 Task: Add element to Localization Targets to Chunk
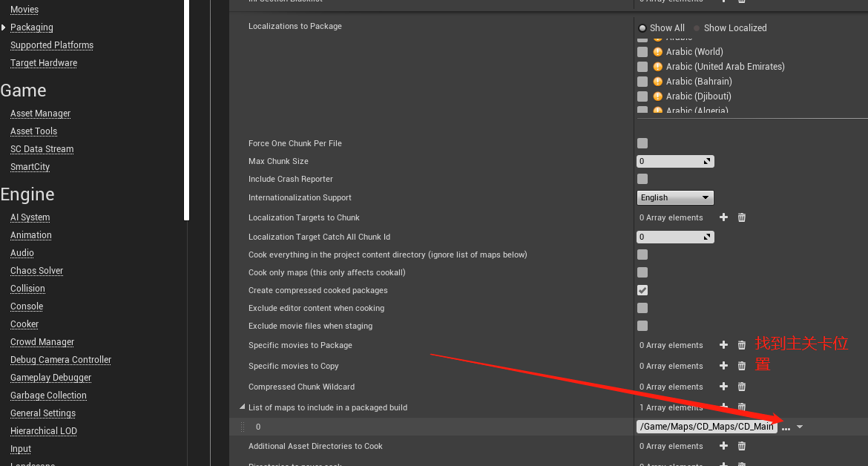pos(723,217)
